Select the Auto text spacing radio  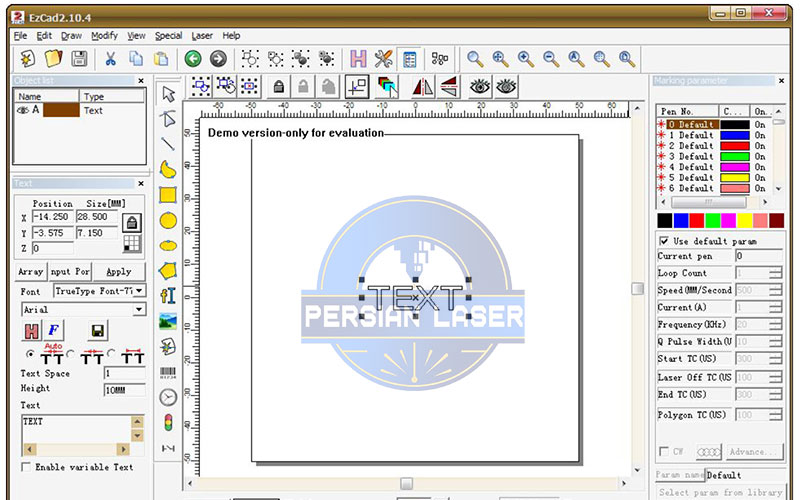[x=30, y=353]
